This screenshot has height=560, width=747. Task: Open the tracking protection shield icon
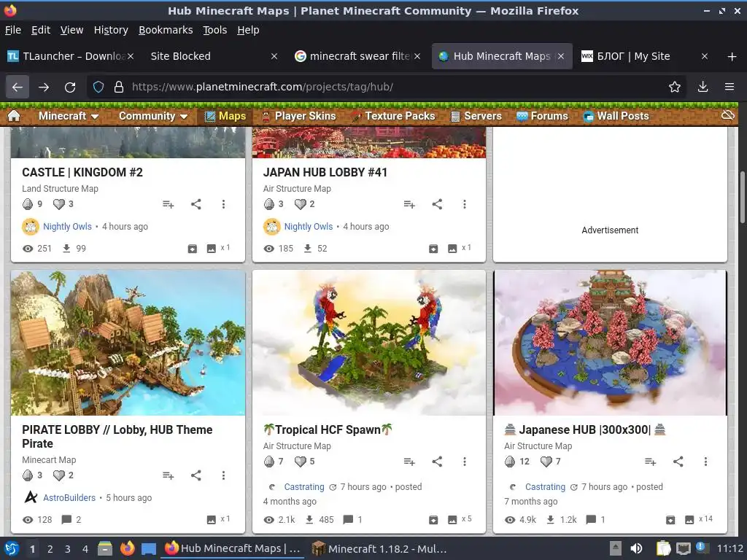pos(98,87)
